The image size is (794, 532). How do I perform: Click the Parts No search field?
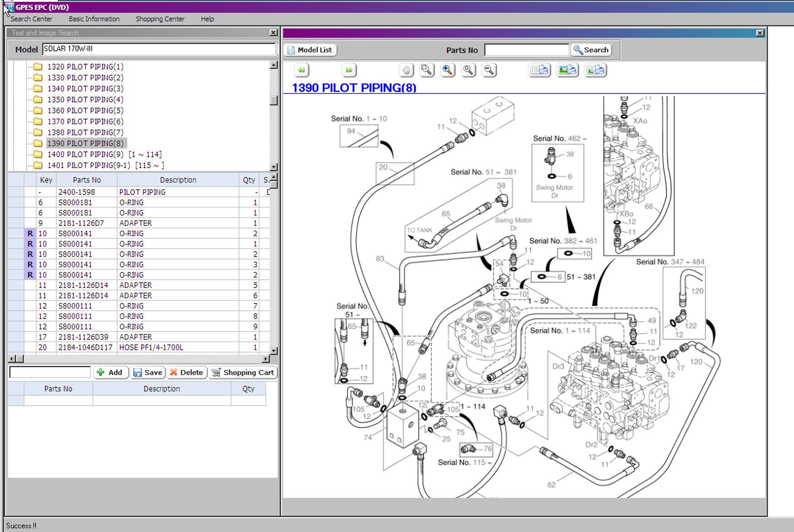pyautogui.click(x=526, y=50)
